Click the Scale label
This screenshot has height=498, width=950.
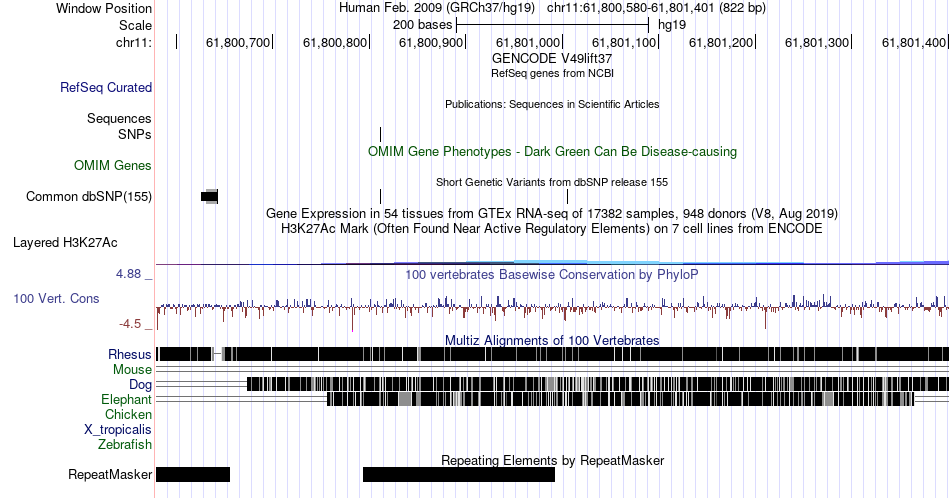[x=135, y=25]
